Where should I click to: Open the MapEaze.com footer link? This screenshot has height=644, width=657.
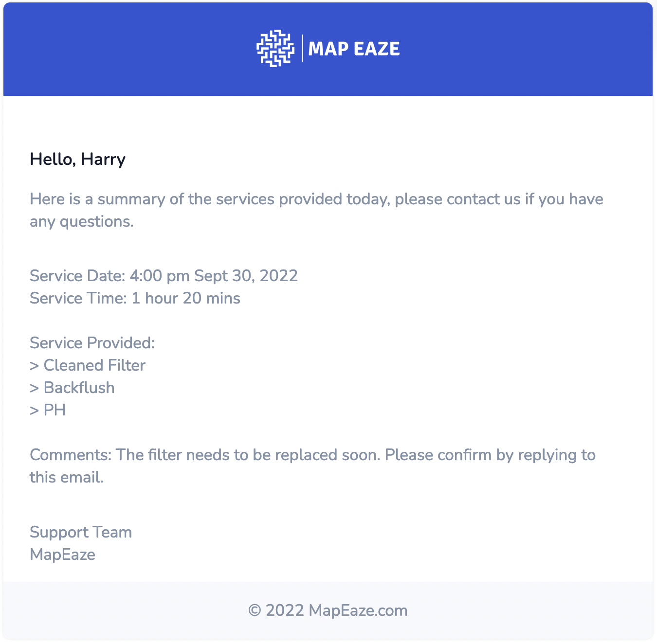[x=358, y=610]
